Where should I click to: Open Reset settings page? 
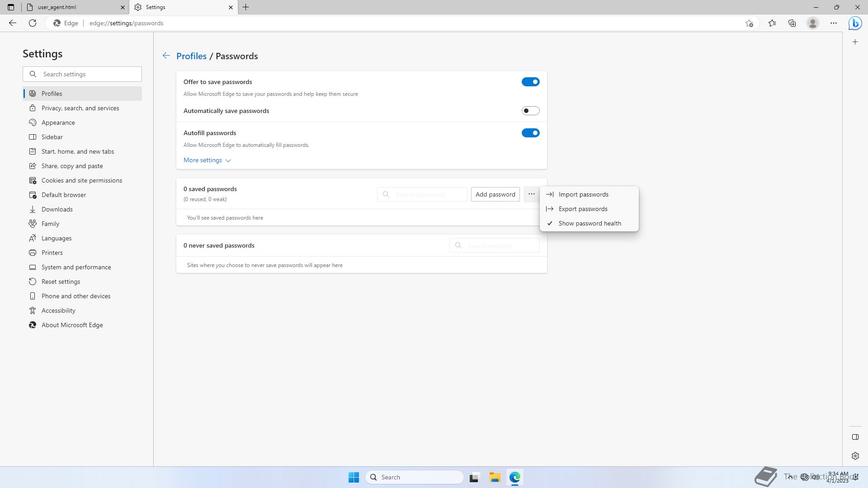[x=82, y=282]
